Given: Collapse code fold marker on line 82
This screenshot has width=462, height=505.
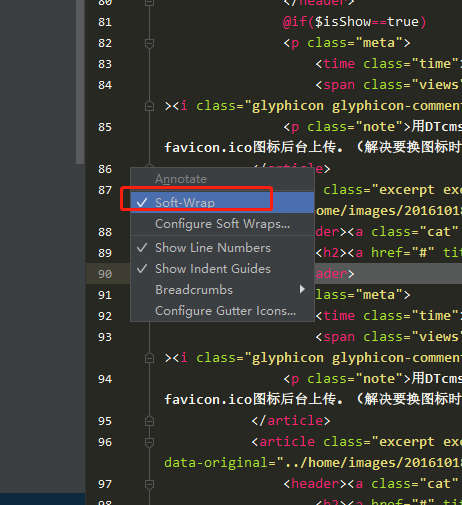Looking at the screenshot, I should pos(149,43).
